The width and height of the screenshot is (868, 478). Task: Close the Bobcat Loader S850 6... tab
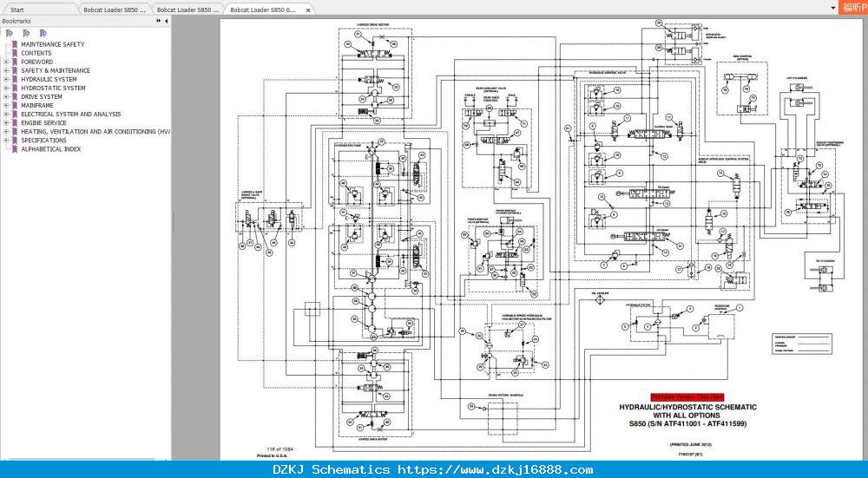[307, 10]
